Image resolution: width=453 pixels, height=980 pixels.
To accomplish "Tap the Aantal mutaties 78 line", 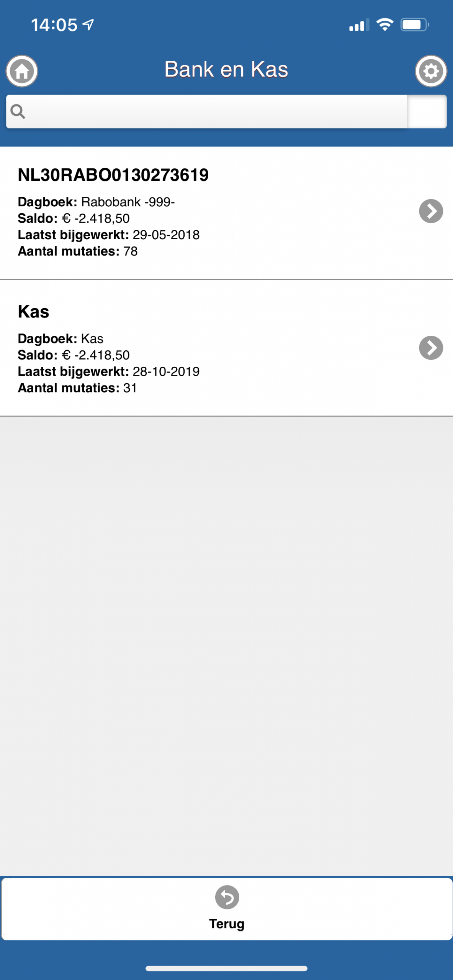I will pyautogui.click(x=78, y=251).
